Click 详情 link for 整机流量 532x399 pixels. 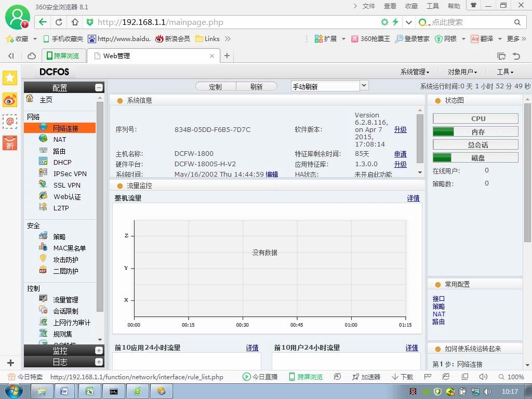[413, 198]
